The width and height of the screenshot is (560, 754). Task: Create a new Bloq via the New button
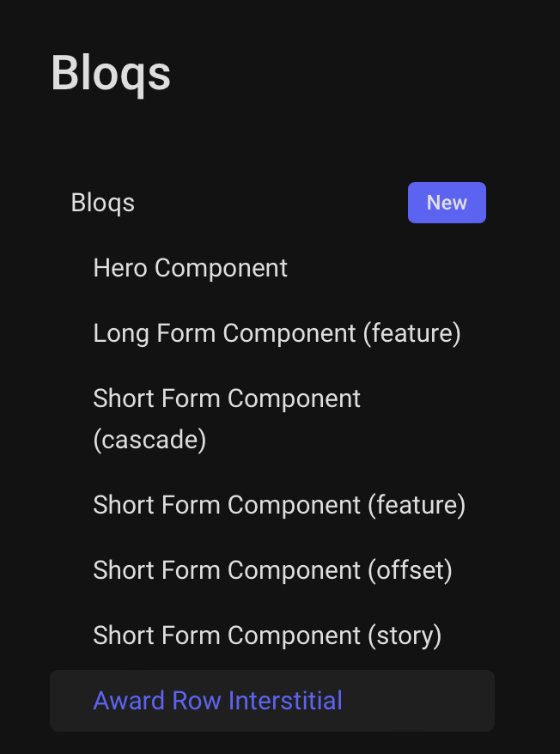tap(447, 203)
